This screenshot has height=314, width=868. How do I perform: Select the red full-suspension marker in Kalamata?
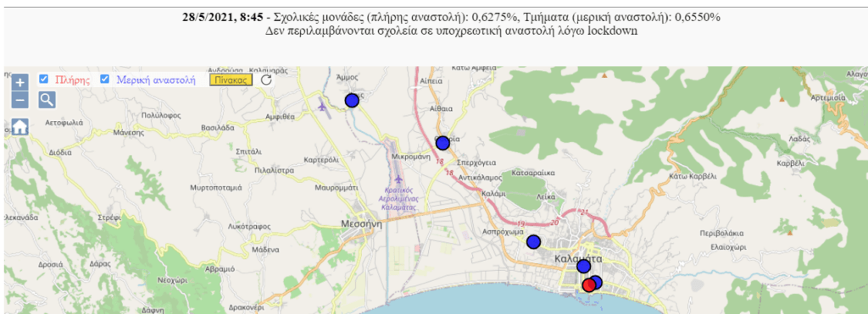[x=589, y=285]
